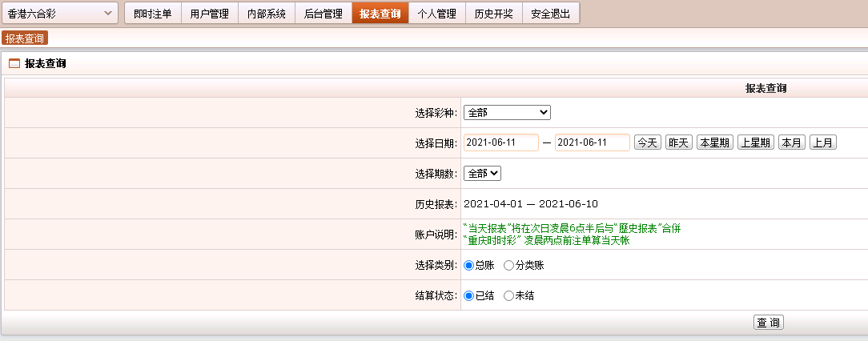This screenshot has height=341, width=868.
Task: Set the range with 上星期 button
Action: point(755,142)
